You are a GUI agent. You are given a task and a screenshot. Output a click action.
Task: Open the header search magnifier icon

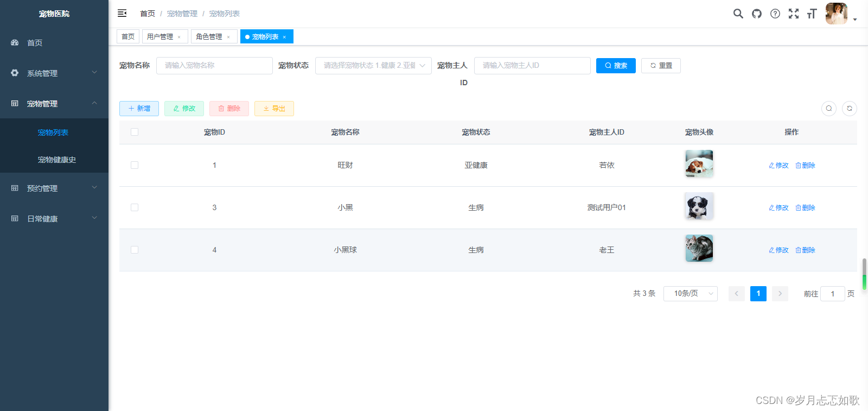point(738,14)
